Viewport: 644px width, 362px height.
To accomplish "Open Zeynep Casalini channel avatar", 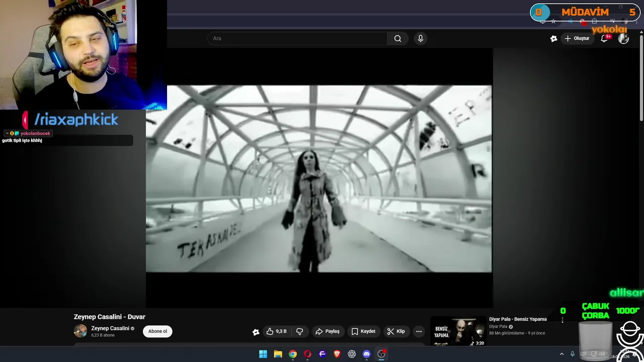I will pos(80,331).
